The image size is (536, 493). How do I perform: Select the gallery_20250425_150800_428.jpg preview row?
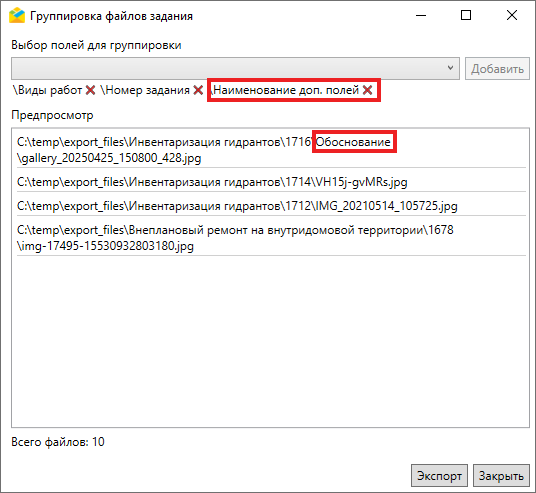(271, 150)
